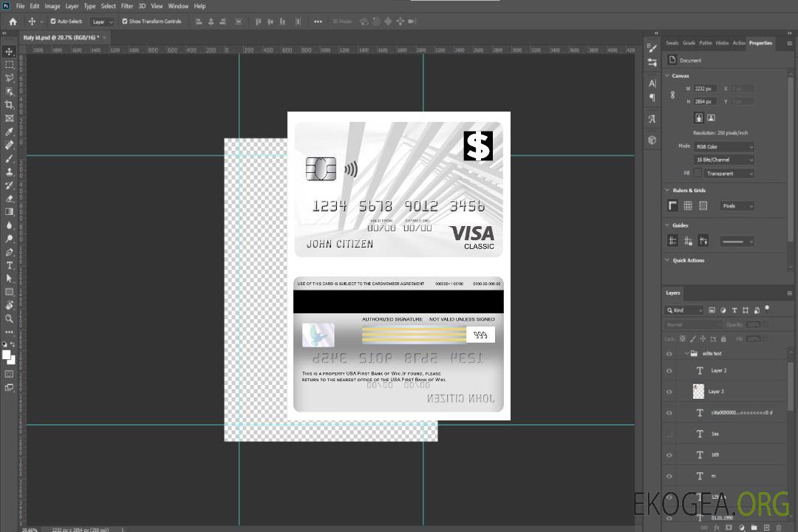
Task: Open the Filter menu
Action: click(x=127, y=6)
